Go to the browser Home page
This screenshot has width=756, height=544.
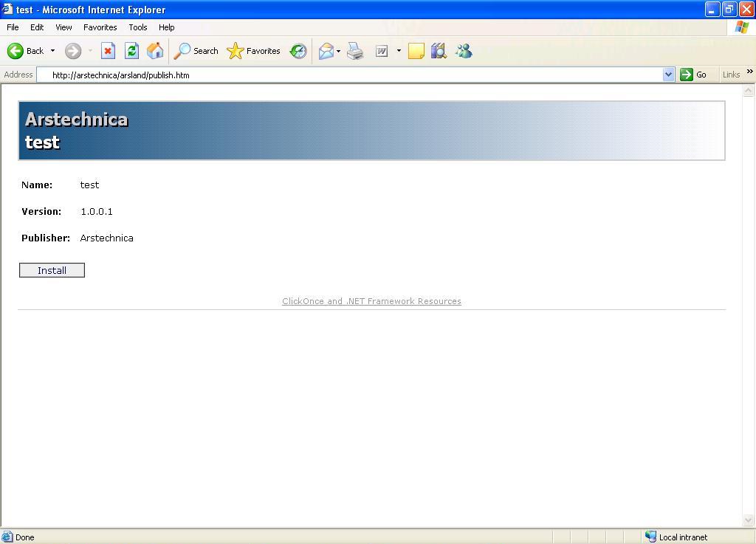pos(154,51)
